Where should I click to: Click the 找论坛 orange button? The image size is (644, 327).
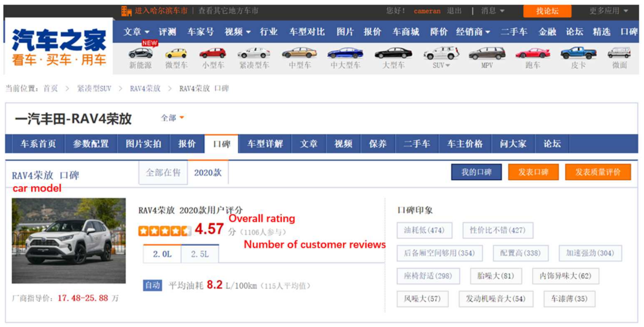tap(547, 11)
